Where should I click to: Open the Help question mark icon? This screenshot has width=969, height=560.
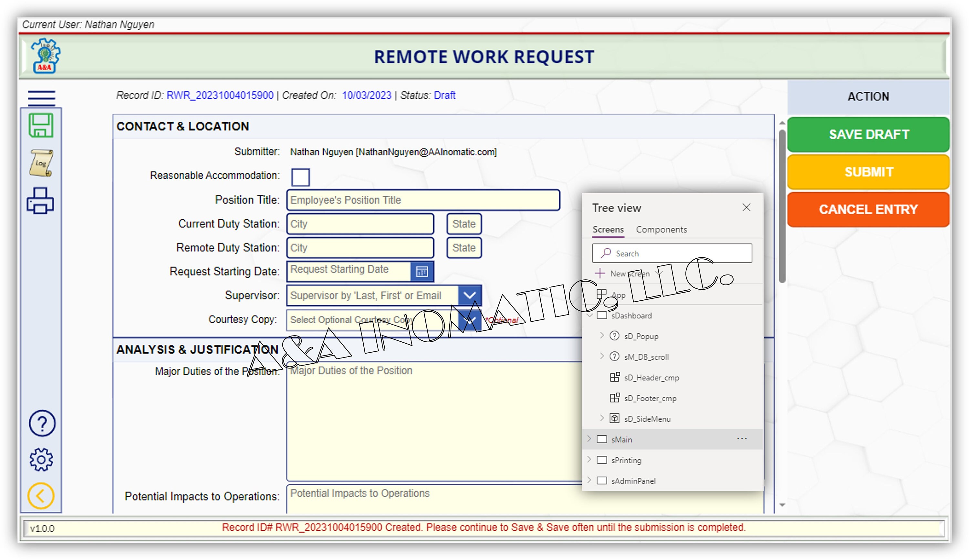tap(42, 423)
